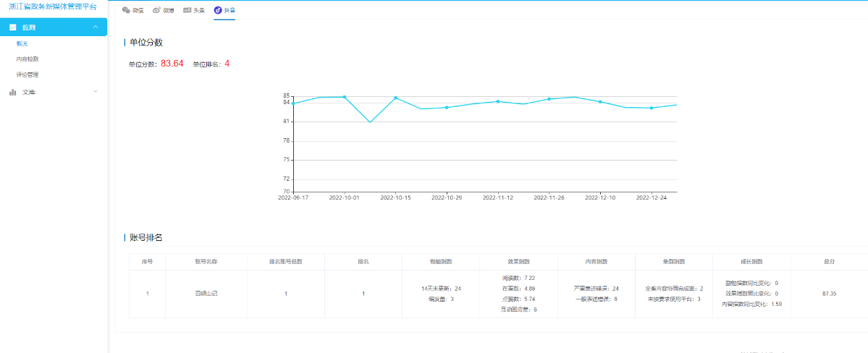This screenshot has width=868, height=353.
Task: Click the platform title 浙江省政务新媒体管理平台
Action: [x=53, y=7]
